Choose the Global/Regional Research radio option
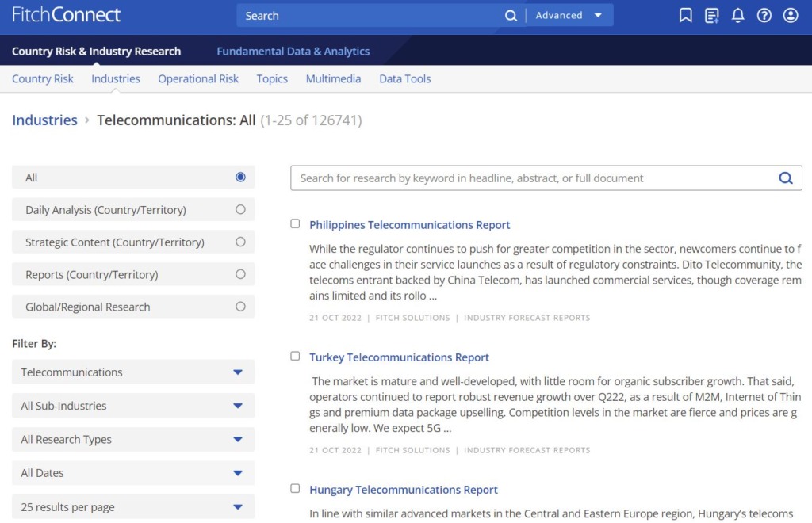 tap(240, 307)
